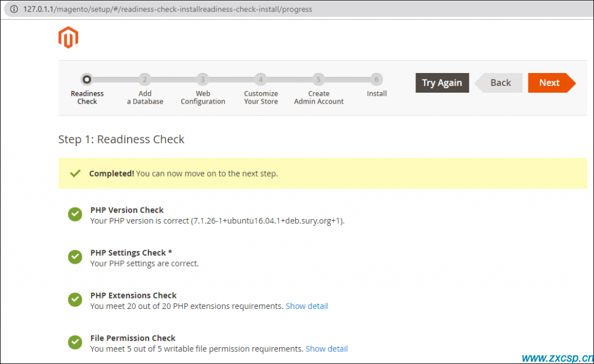Click 'Completed! You can now move on' message
This screenshot has width=594, height=364.
[184, 174]
